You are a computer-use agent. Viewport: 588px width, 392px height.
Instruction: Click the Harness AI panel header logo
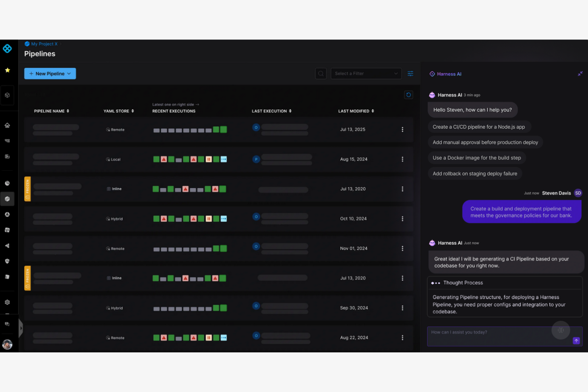[432, 74]
